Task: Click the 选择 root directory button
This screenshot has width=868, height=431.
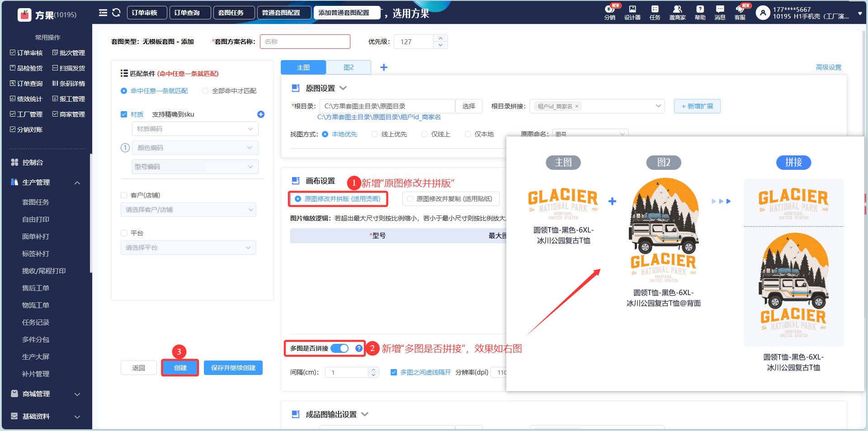Action: [x=469, y=106]
